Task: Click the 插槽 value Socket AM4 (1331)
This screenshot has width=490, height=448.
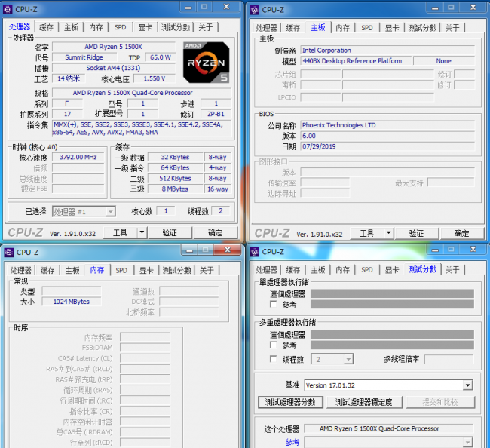Action: (x=114, y=68)
